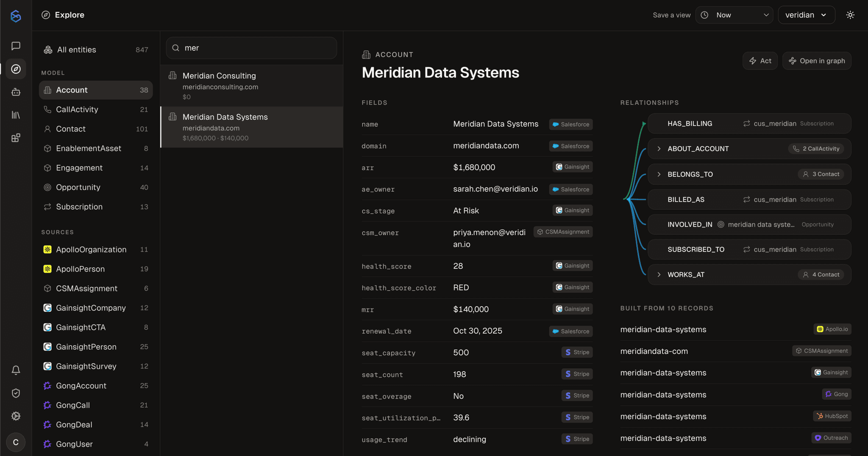Open the HAS_BILLING relationship row
Image resolution: width=868 pixels, height=456 pixels.
[x=749, y=124]
